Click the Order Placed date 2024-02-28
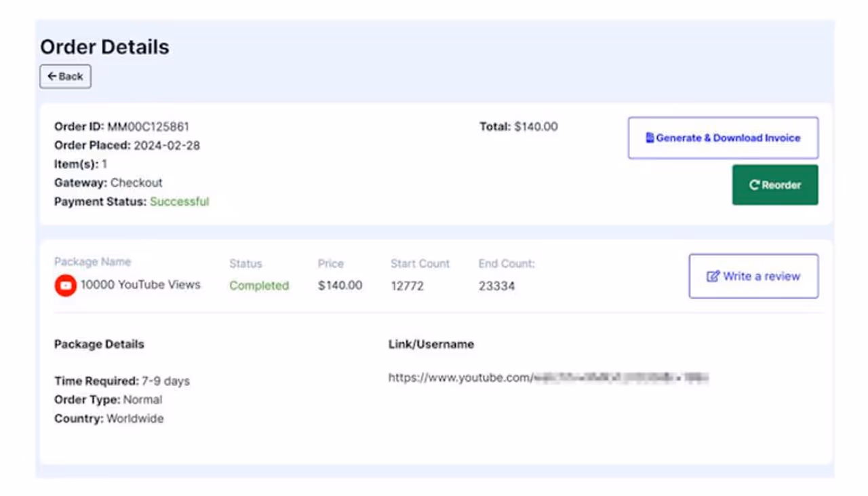 coord(167,145)
